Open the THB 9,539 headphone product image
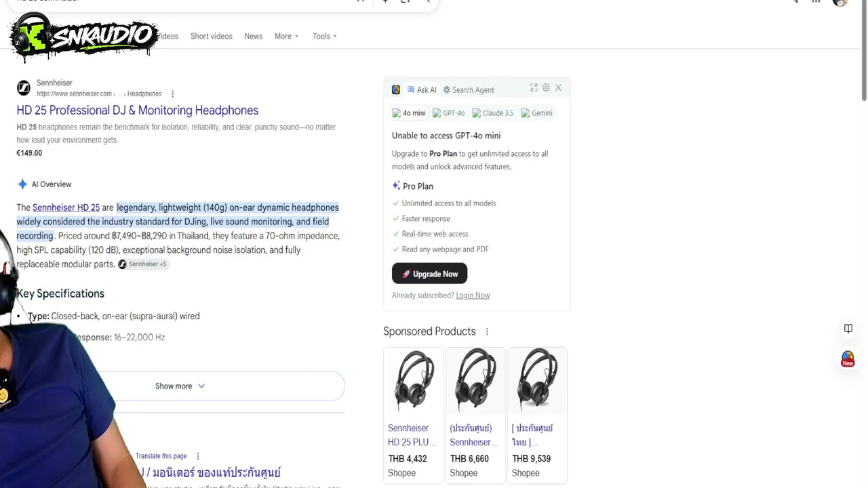Image resolution: width=868 pixels, height=488 pixels. pyautogui.click(x=537, y=380)
